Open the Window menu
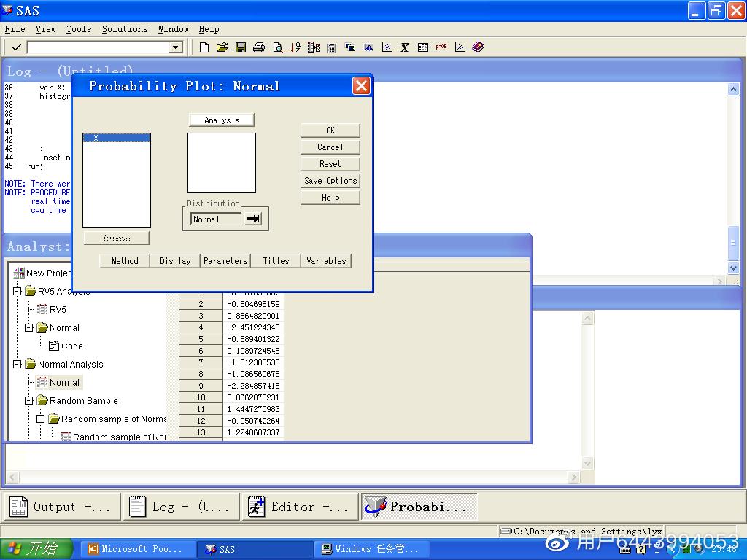 click(x=174, y=29)
